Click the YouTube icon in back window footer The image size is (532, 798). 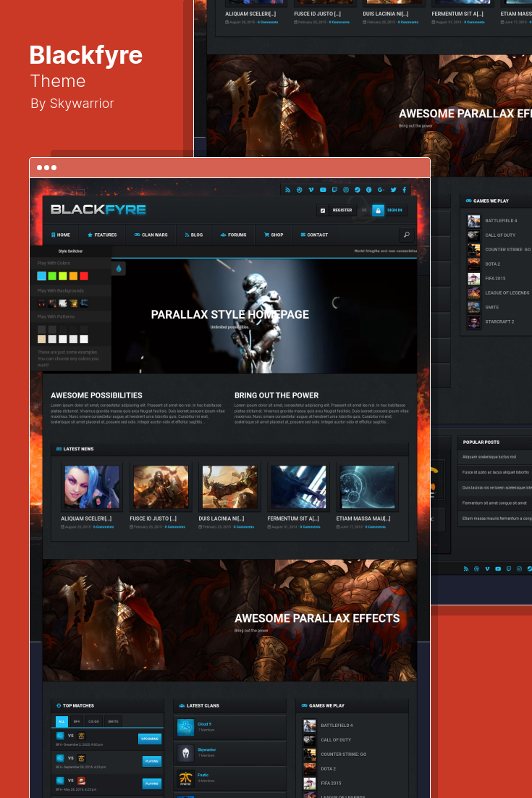click(x=498, y=569)
